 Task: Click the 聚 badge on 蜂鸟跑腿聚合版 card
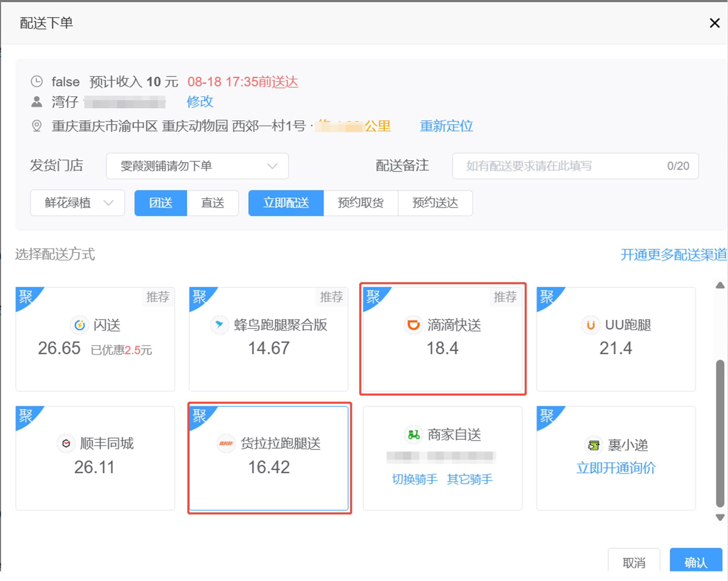point(200,297)
